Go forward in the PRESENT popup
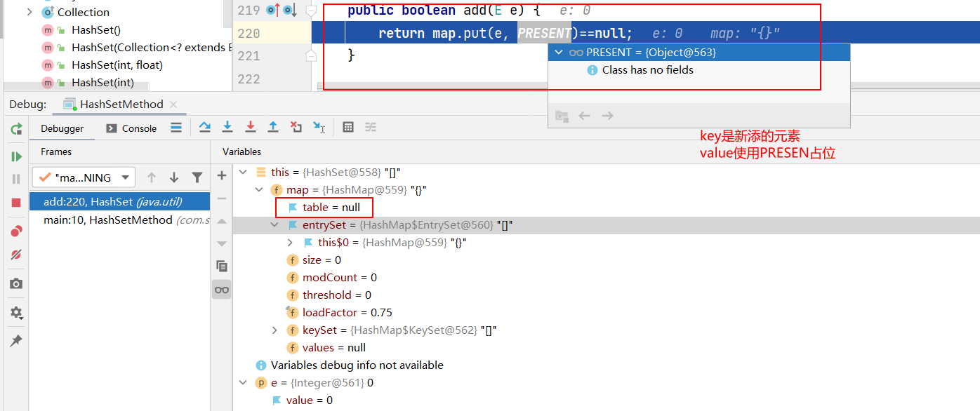This screenshot has width=980, height=411. [608, 116]
